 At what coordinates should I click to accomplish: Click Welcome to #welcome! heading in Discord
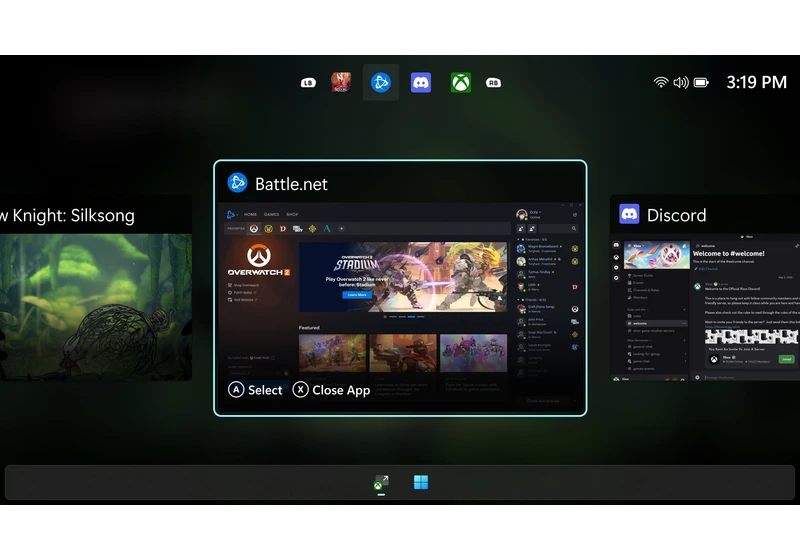[729, 253]
